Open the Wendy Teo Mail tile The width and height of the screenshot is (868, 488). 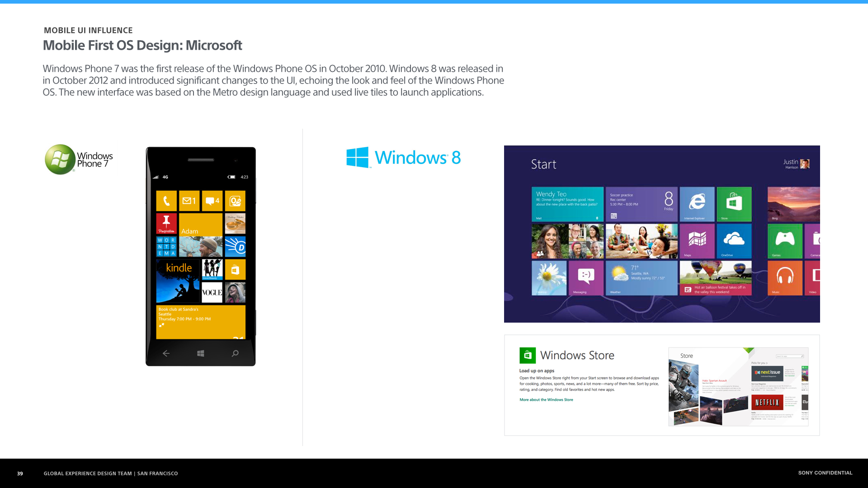[567, 204]
